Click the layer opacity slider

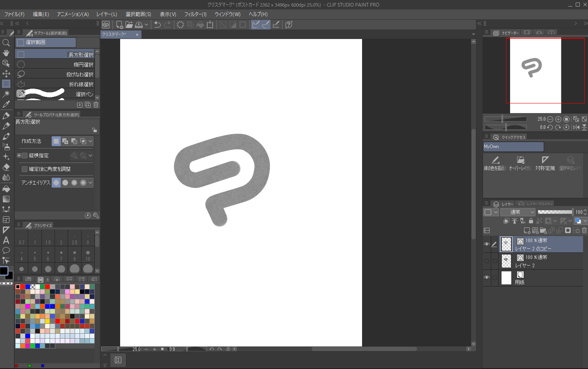pyautogui.click(x=555, y=212)
